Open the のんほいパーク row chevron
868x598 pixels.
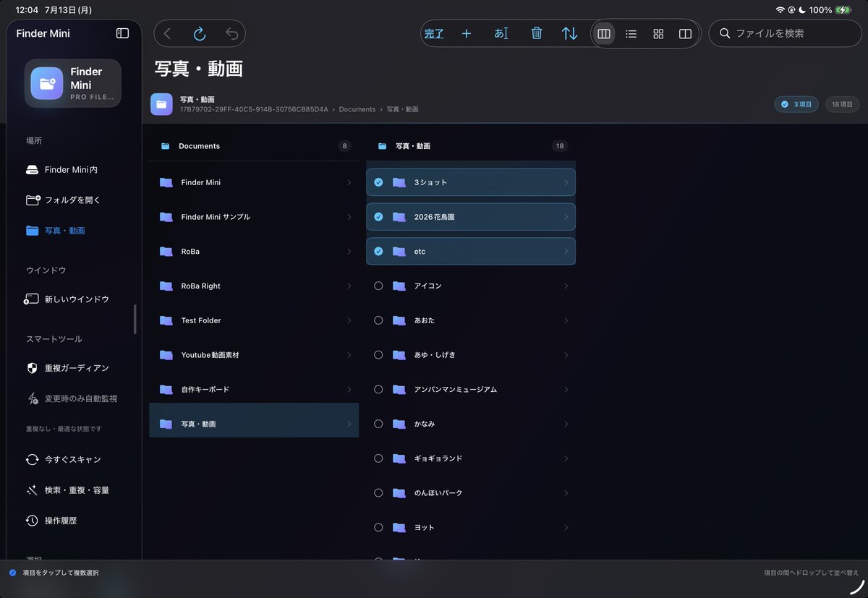click(x=566, y=493)
